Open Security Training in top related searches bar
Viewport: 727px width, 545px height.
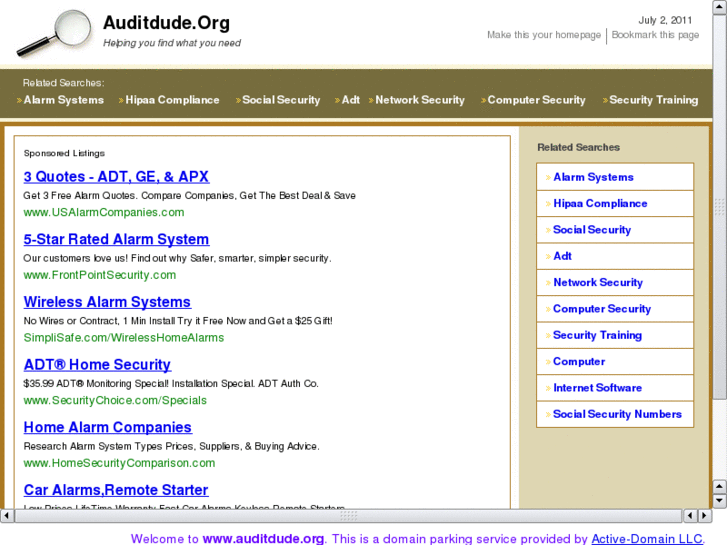click(653, 100)
